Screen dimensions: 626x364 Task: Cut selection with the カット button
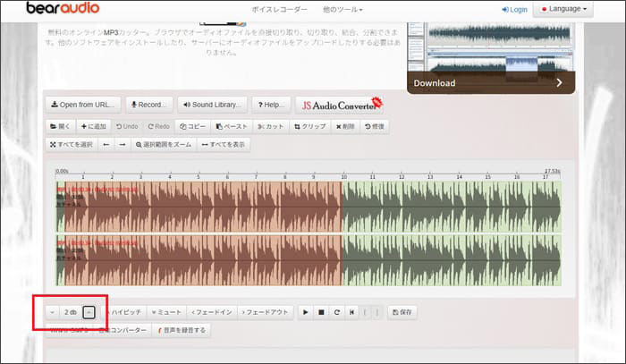click(x=271, y=126)
